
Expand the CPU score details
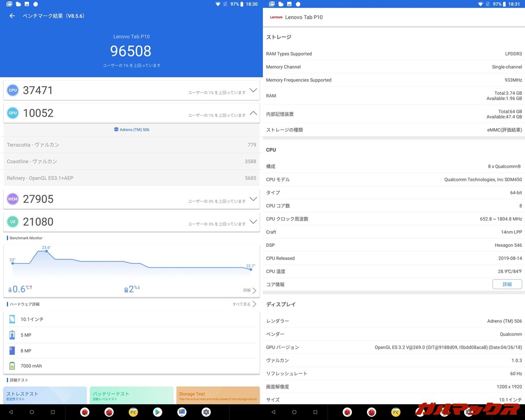(253, 90)
